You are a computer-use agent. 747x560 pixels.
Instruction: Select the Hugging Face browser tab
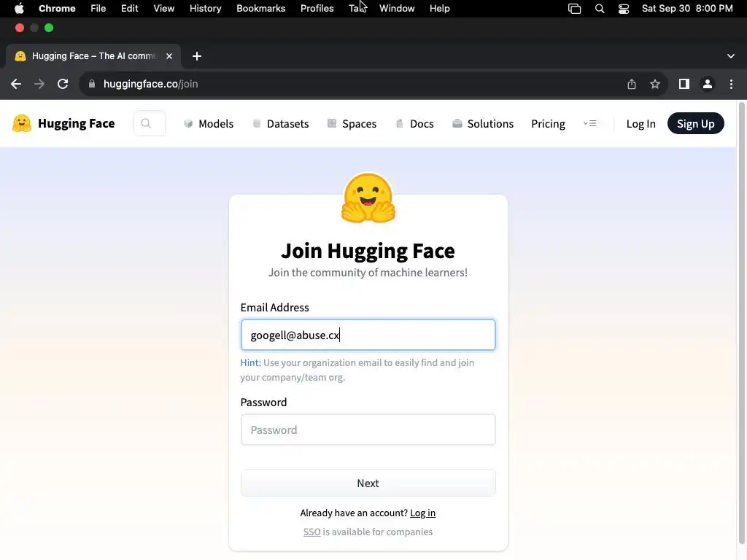(x=93, y=56)
